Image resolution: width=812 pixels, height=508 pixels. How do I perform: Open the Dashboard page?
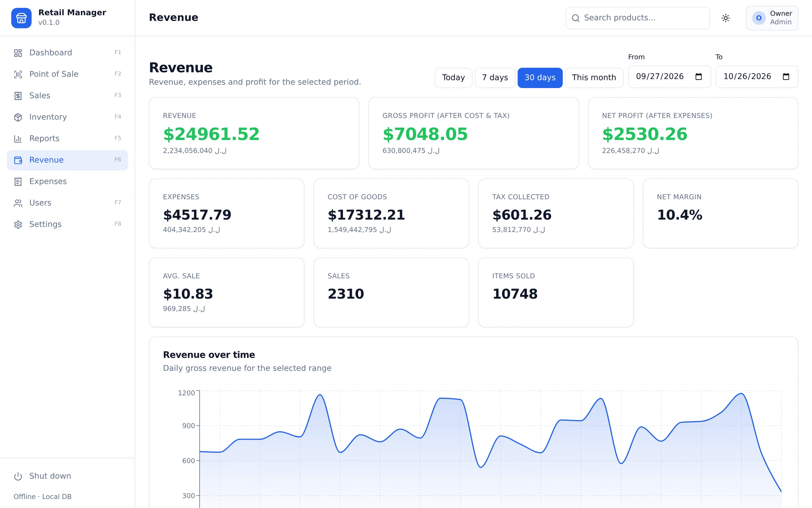(67, 53)
